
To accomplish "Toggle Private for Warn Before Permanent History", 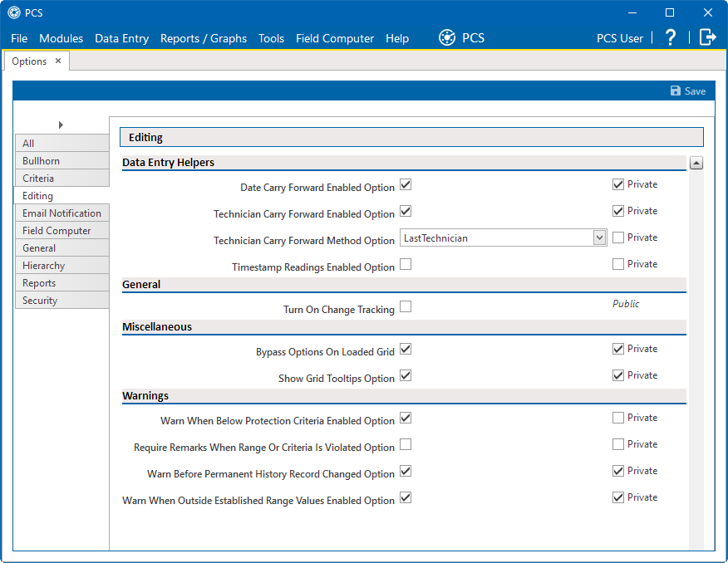I will [618, 471].
